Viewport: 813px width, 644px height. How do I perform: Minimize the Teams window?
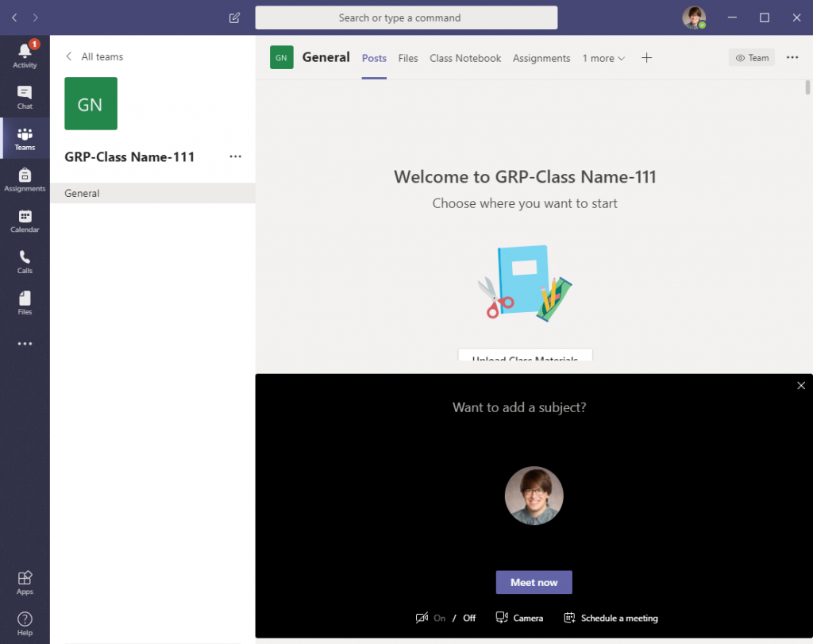click(732, 17)
